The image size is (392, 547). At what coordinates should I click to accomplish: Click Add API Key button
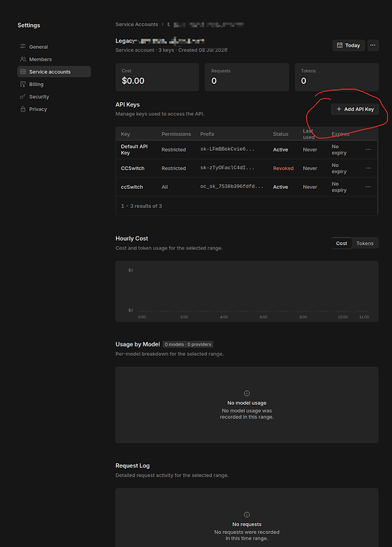pos(355,109)
